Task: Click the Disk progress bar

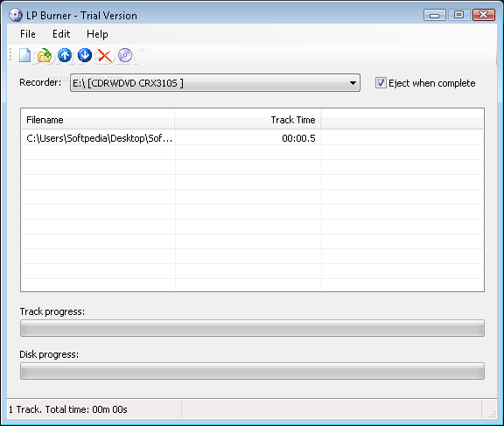Action: (x=252, y=371)
